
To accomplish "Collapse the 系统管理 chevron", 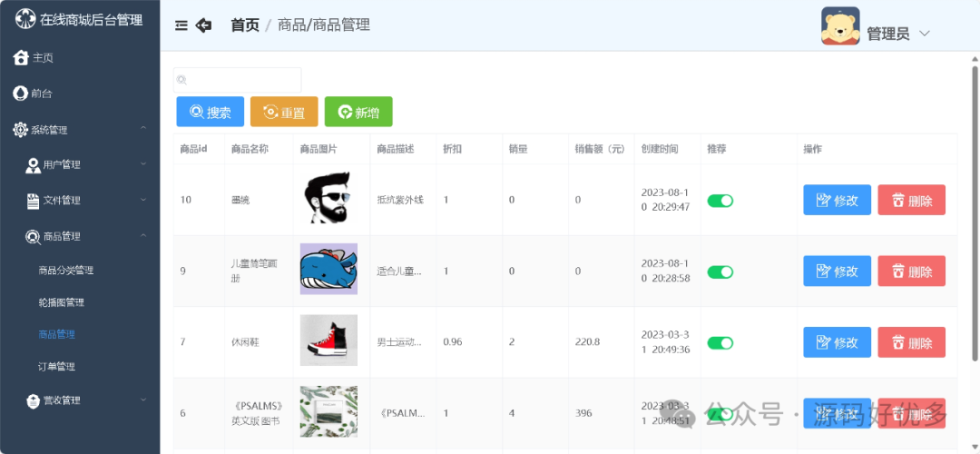I will [143, 129].
